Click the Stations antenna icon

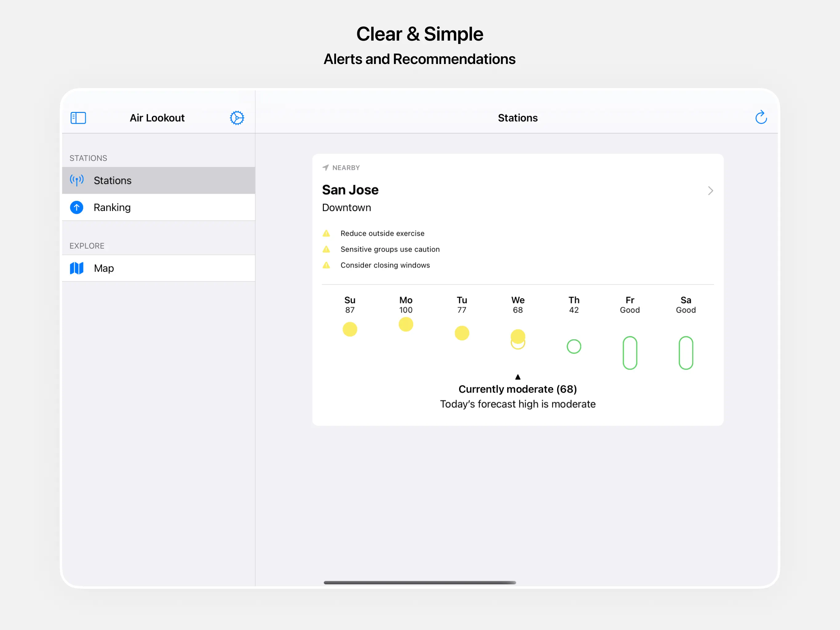tap(77, 180)
